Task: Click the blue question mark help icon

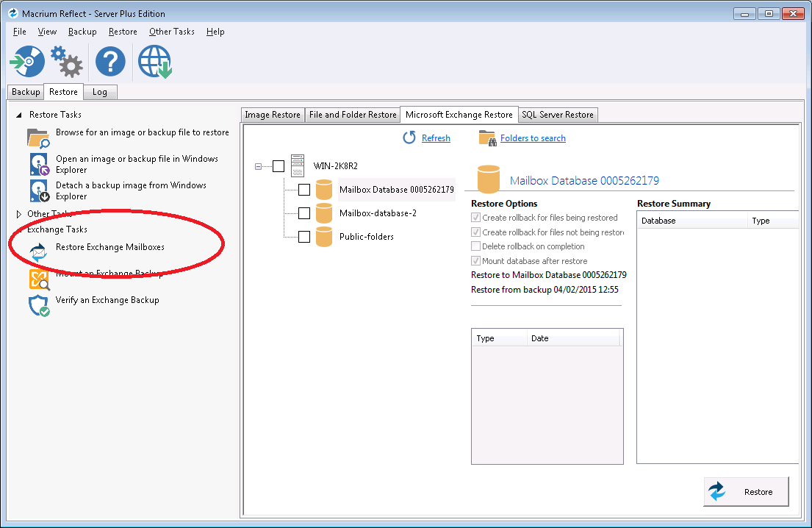Action: [x=110, y=61]
